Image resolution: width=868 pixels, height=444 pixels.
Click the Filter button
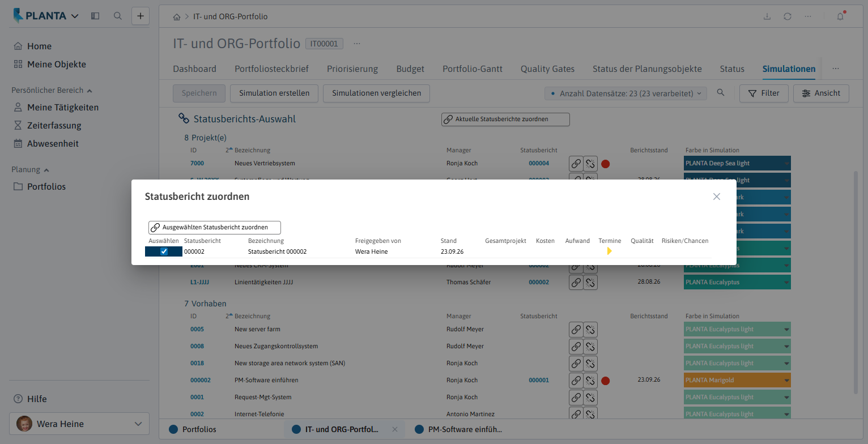(764, 93)
